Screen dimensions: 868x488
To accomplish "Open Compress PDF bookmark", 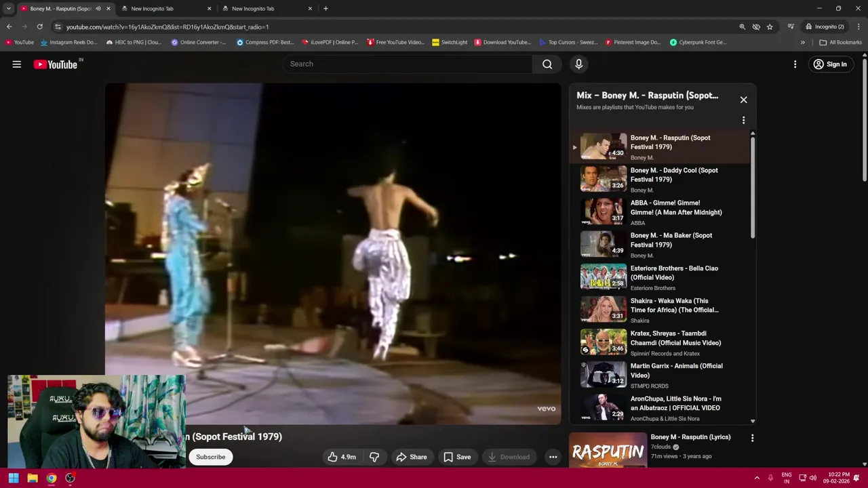I will tap(264, 42).
